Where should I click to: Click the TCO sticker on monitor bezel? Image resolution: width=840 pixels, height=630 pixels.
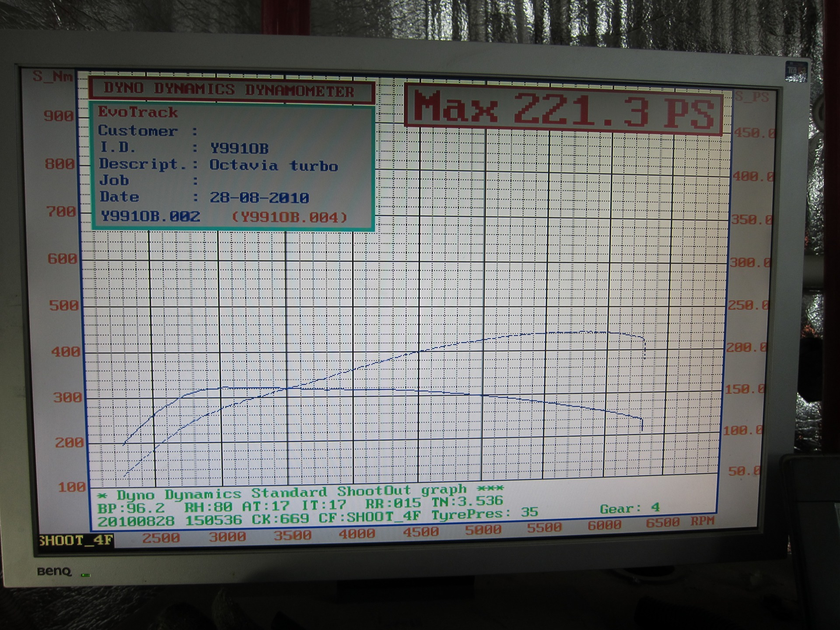796,73
